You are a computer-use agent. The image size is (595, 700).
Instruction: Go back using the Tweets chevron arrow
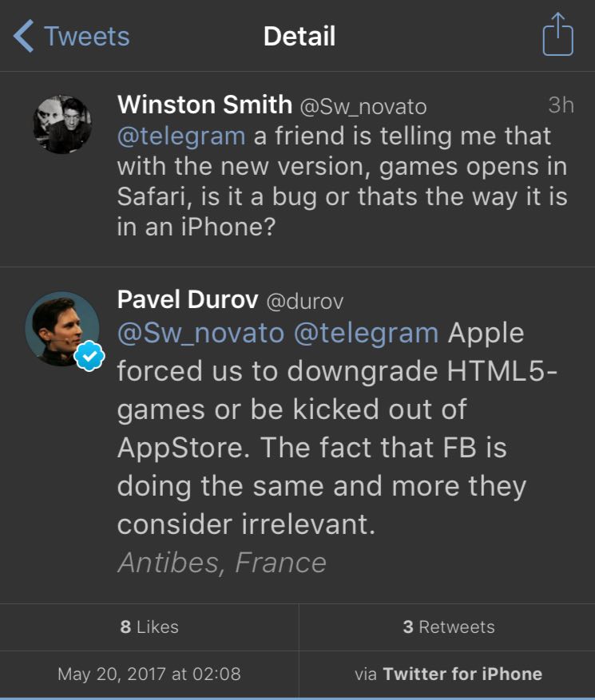click(24, 37)
